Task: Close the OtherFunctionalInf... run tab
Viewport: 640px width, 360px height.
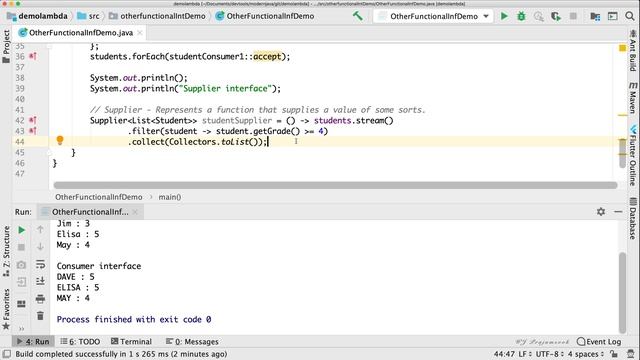Action: click(135, 212)
